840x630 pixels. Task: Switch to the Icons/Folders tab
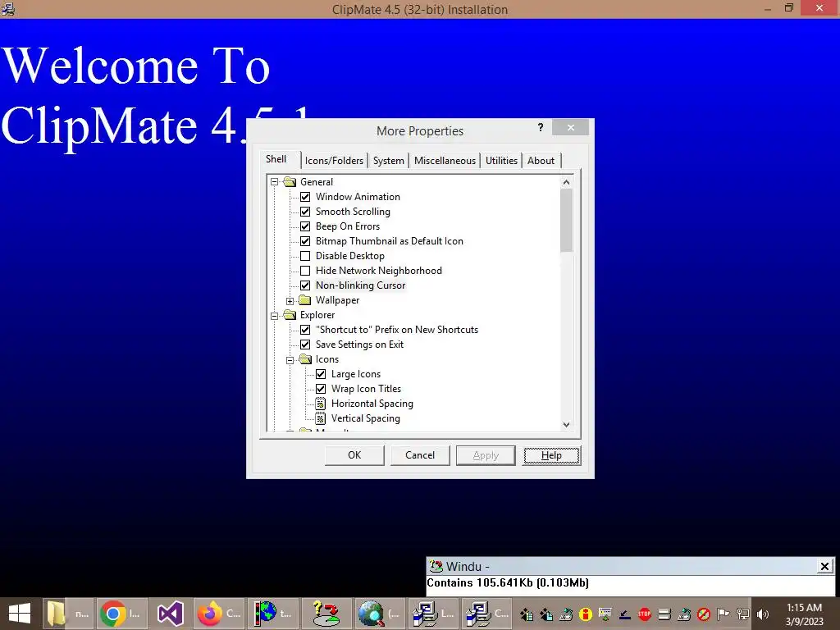click(x=335, y=160)
